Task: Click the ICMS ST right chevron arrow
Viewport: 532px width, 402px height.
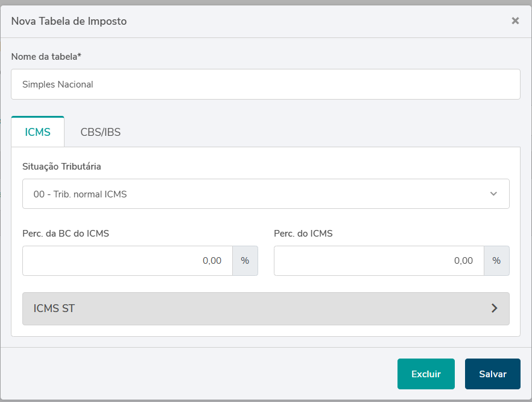Action: click(x=495, y=308)
